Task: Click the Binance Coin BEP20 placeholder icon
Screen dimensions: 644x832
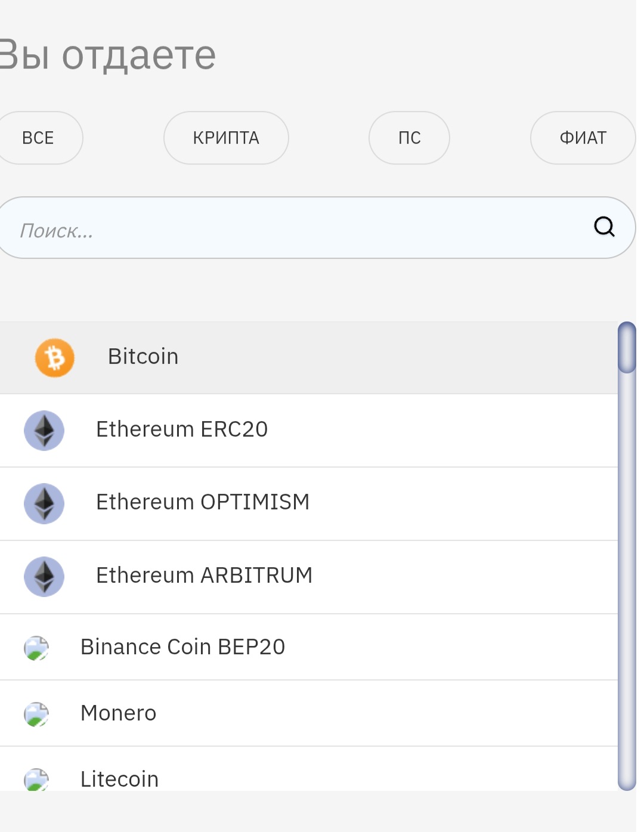Action: click(x=36, y=648)
